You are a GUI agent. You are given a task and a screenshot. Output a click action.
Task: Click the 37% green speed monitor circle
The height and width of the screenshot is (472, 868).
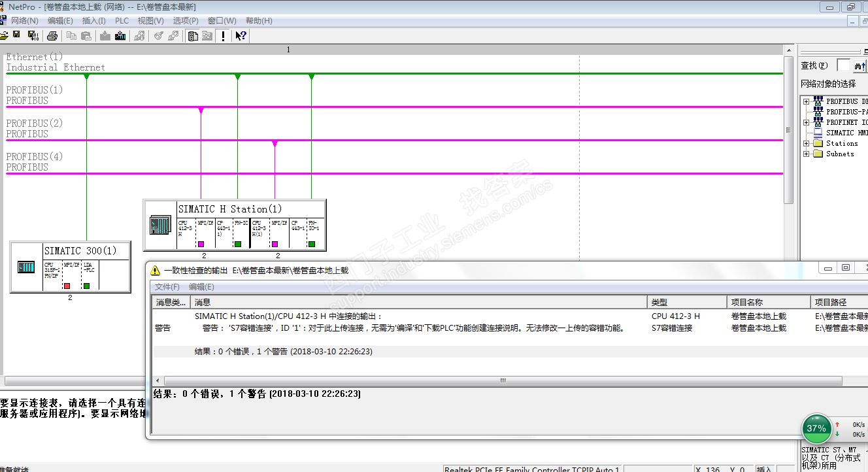(816, 429)
